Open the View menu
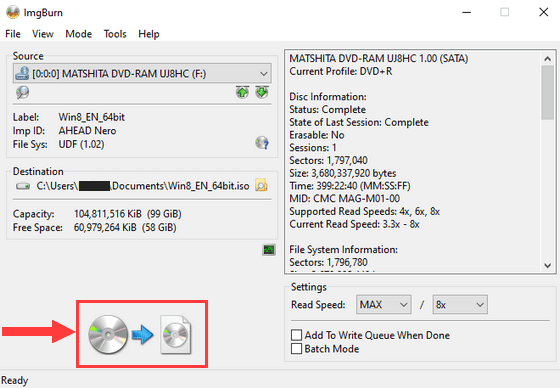This screenshot has height=388, width=560. click(43, 34)
